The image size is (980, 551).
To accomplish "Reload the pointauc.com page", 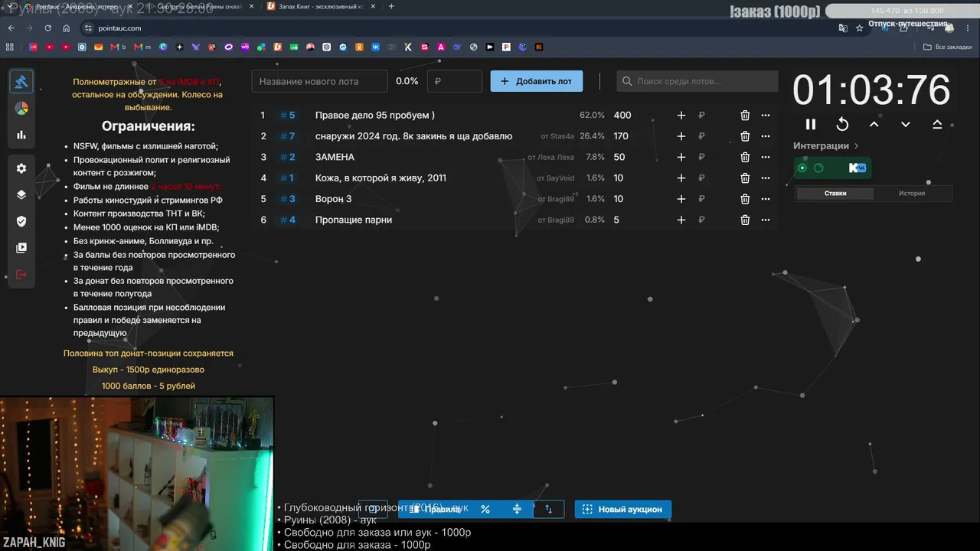I will (48, 28).
